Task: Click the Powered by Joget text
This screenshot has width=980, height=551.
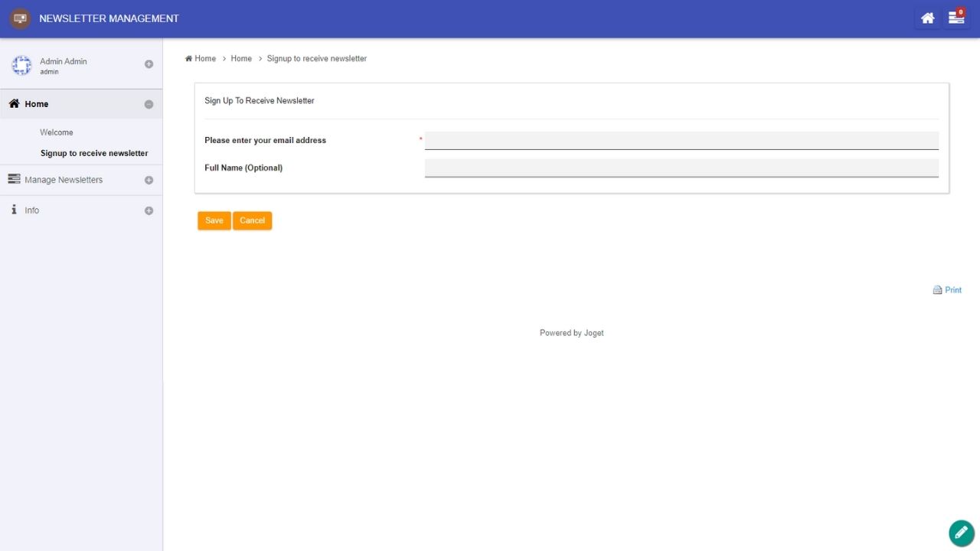Action: [x=572, y=333]
